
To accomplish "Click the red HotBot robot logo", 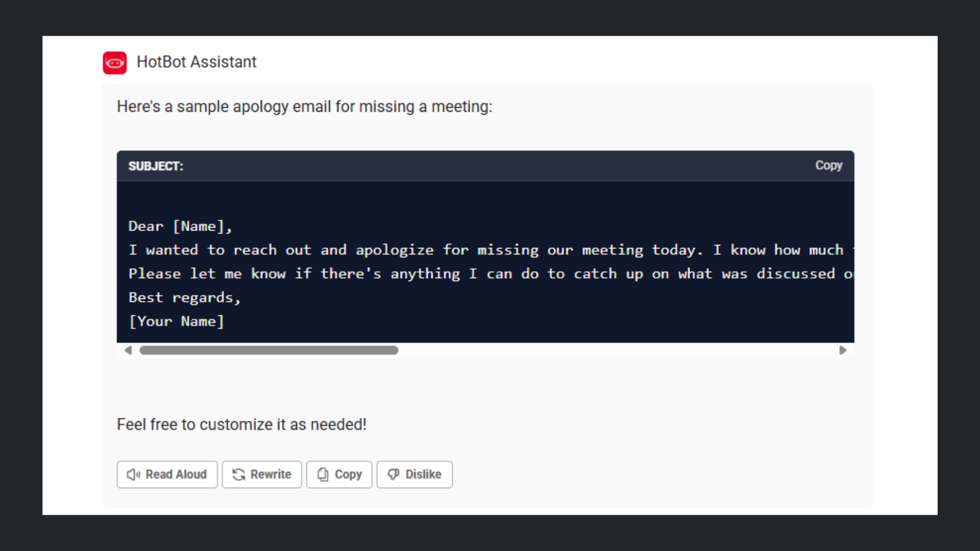I will coord(115,63).
